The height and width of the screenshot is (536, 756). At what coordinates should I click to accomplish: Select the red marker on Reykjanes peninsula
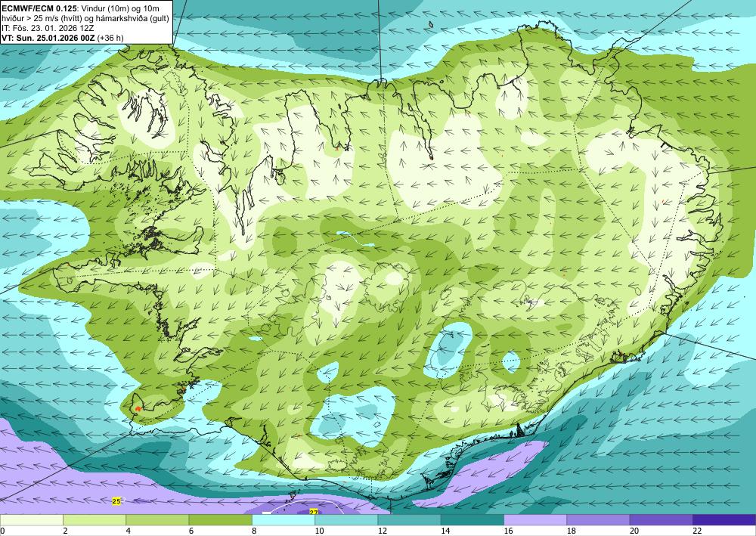pyautogui.click(x=138, y=409)
